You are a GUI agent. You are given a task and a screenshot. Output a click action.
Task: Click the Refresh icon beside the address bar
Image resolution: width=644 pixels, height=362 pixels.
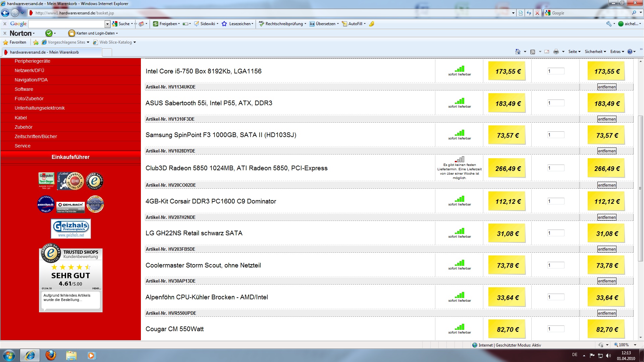point(529,13)
